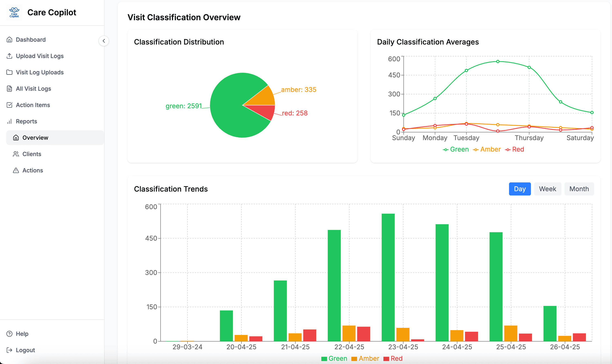Viewport: 612px width, 364px height.
Task: Click the Action Items checkbox icon
Action: 9,105
